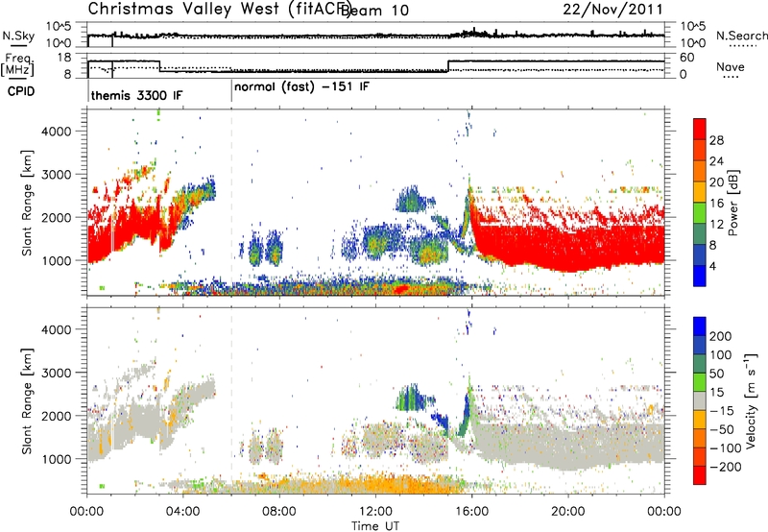Click the 12:00 time tick label
The height and width of the screenshot is (532, 768).
pyautogui.click(x=375, y=512)
